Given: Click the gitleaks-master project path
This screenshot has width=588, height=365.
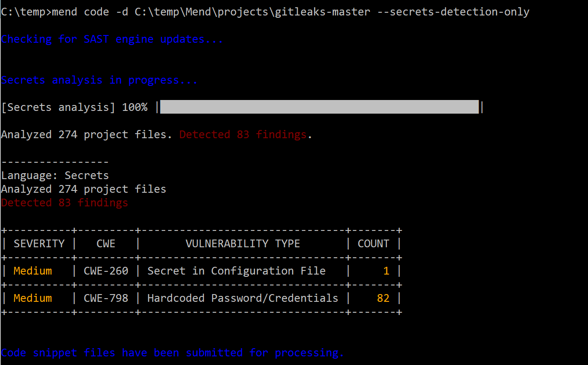Looking at the screenshot, I should [253, 12].
